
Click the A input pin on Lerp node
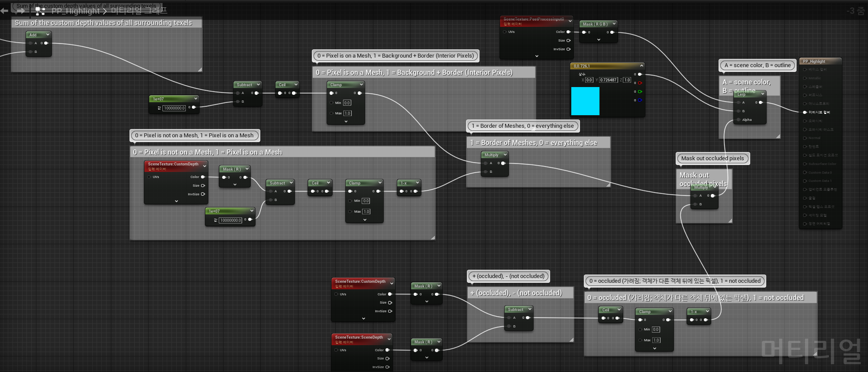click(x=738, y=102)
